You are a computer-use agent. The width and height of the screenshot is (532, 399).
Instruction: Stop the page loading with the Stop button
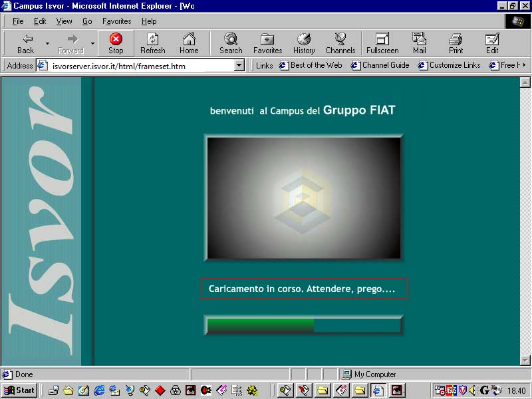116,43
